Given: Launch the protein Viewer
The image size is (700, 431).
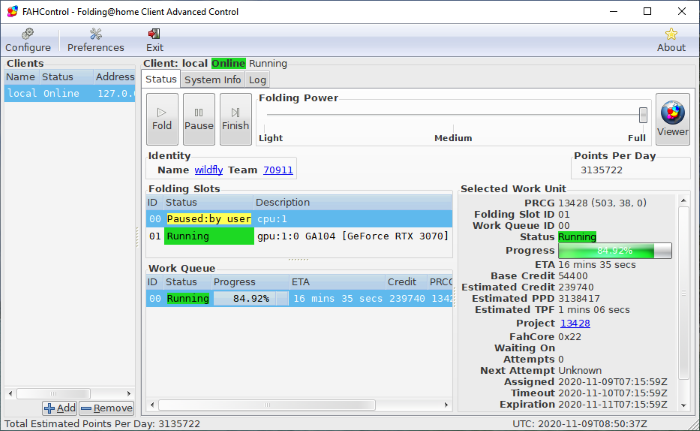Looking at the screenshot, I should pos(672,119).
